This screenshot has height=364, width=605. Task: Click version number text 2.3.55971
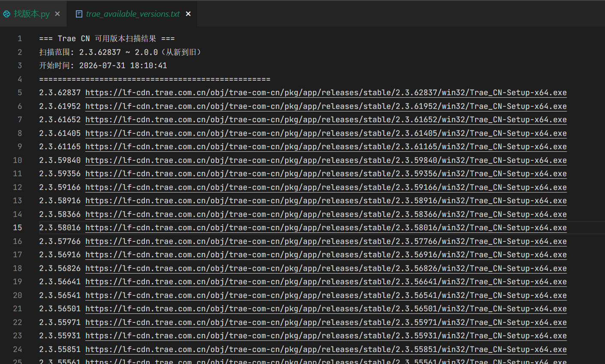pos(60,322)
